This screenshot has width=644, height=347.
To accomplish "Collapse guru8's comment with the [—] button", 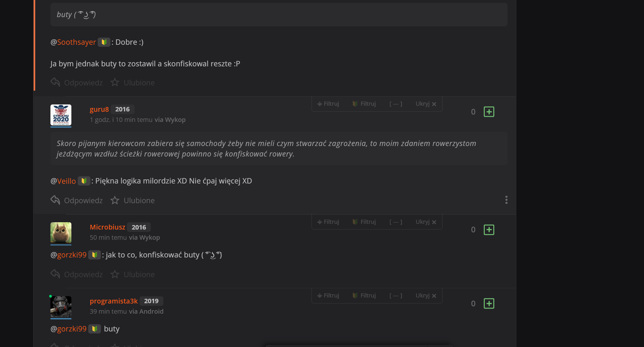I will (x=396, y=104).
